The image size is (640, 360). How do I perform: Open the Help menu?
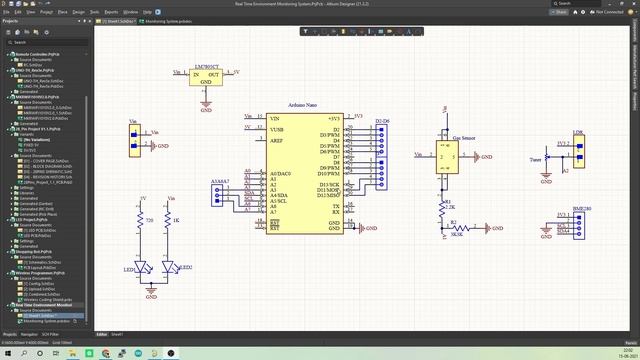[147, 12]
